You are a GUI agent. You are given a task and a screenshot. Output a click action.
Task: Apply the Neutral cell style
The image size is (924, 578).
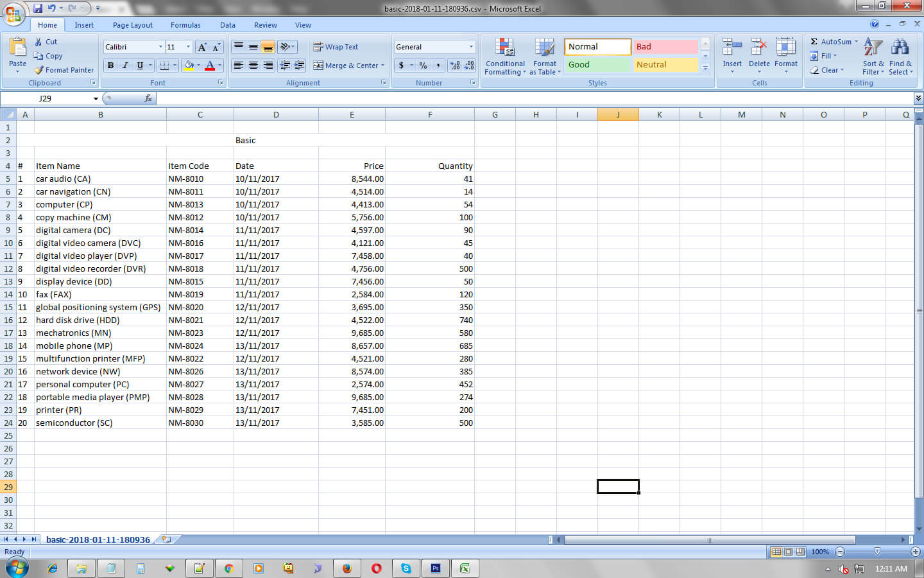click(665, 65)
